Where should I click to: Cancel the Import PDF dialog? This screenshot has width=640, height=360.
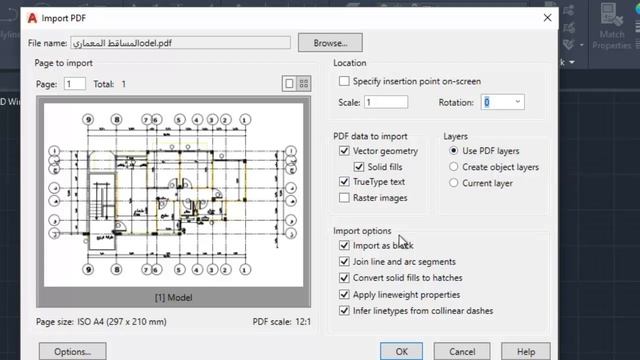pyautogui.click(x=462, y=351)
